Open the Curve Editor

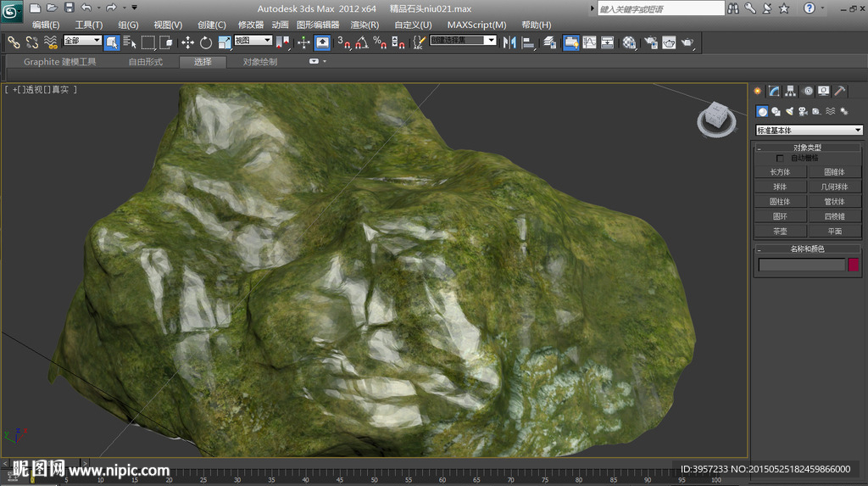coord(590,42)
